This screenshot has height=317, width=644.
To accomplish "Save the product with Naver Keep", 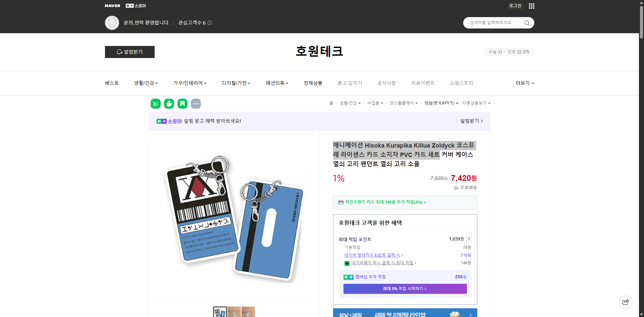I will (182, 104).
